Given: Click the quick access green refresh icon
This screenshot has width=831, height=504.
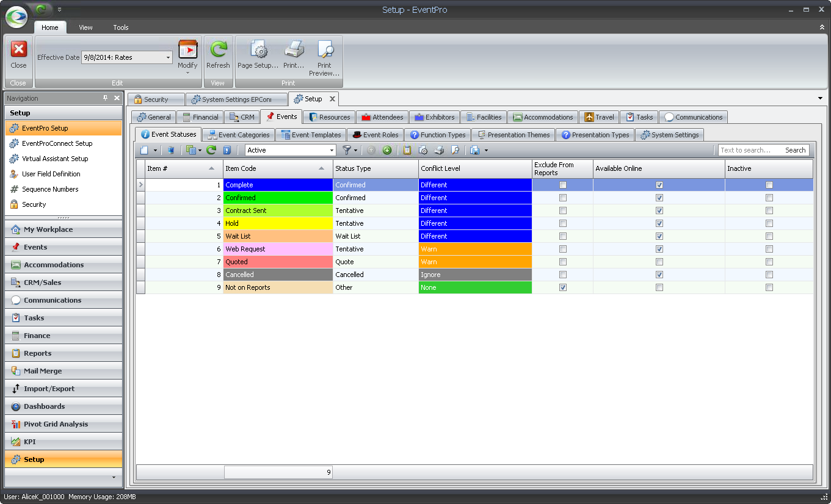Looking at the screenshot, I should pyautogui.click(x=41, y=9).
